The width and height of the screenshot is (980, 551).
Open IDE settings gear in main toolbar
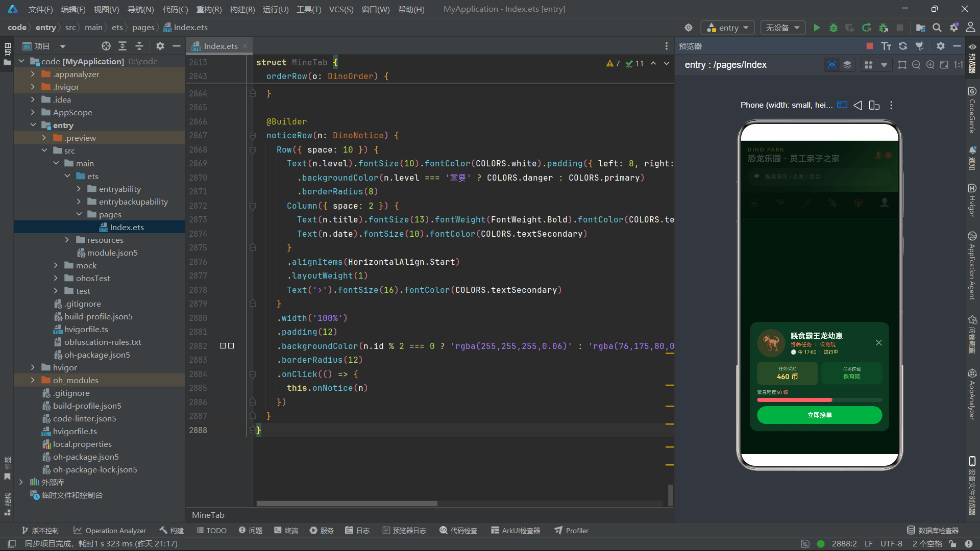[953, 28]
